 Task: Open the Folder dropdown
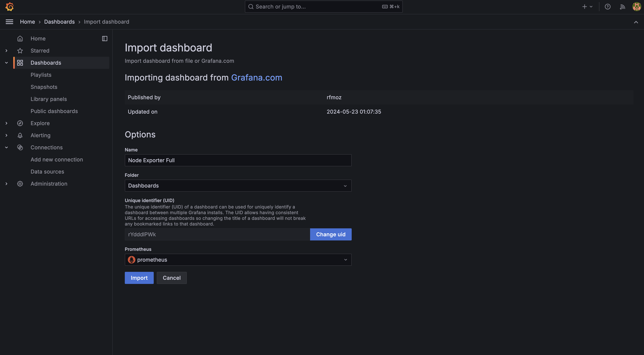[x=238, y=186]
